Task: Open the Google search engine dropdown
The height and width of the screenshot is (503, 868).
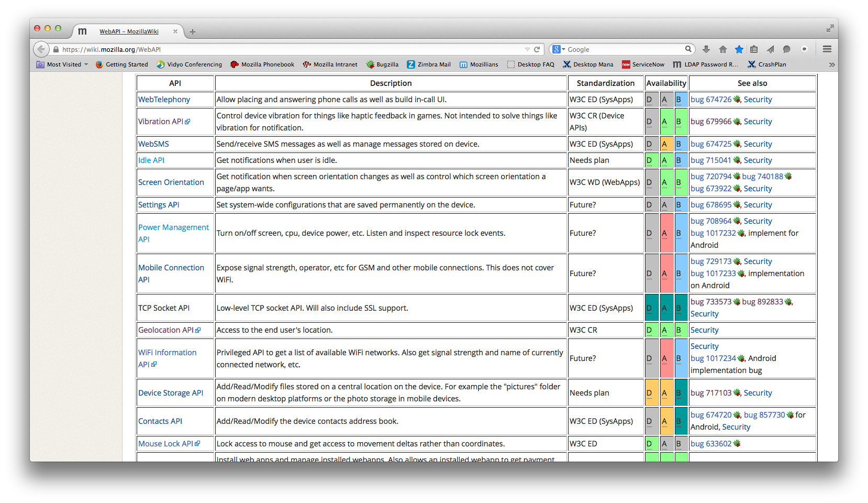Action: pos(559,49)
